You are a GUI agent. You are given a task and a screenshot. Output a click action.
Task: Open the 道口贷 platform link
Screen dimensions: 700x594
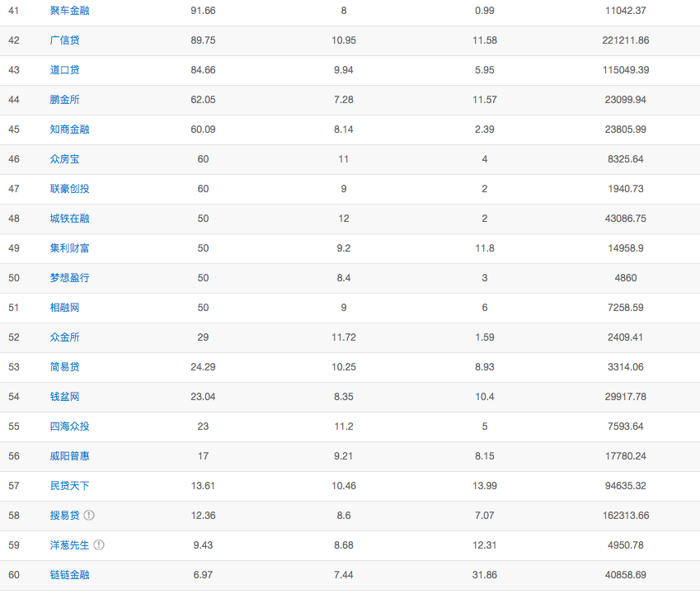65,69
